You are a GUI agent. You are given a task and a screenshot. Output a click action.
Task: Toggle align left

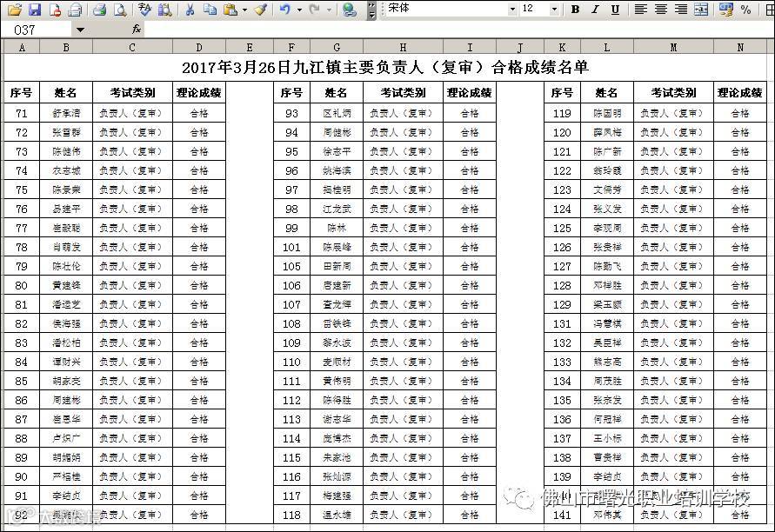pos(641,9)
